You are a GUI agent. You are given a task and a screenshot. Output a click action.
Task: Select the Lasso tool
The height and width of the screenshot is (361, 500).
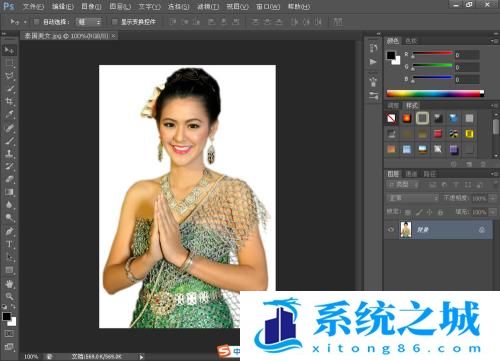(9, 76)
